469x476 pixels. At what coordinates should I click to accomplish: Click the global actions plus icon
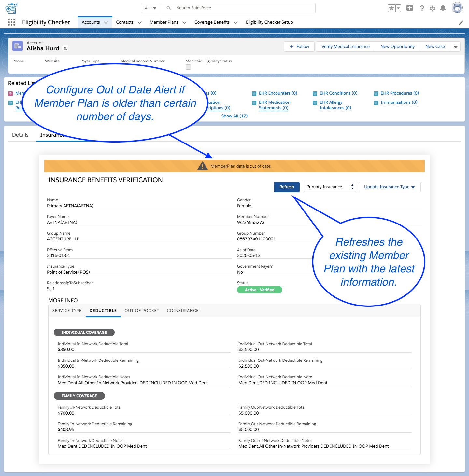coord(410,8)
